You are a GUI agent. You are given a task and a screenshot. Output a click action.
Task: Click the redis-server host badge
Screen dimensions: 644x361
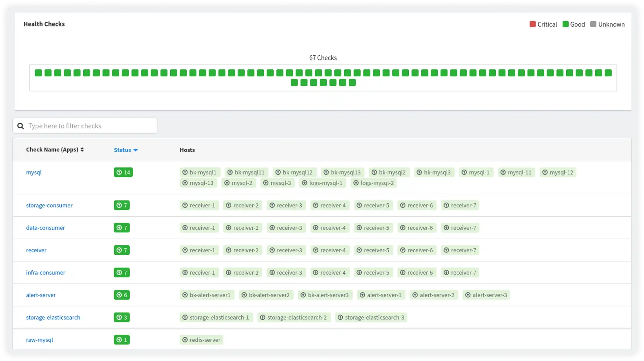pyautogui.click(x=201, y=340)
